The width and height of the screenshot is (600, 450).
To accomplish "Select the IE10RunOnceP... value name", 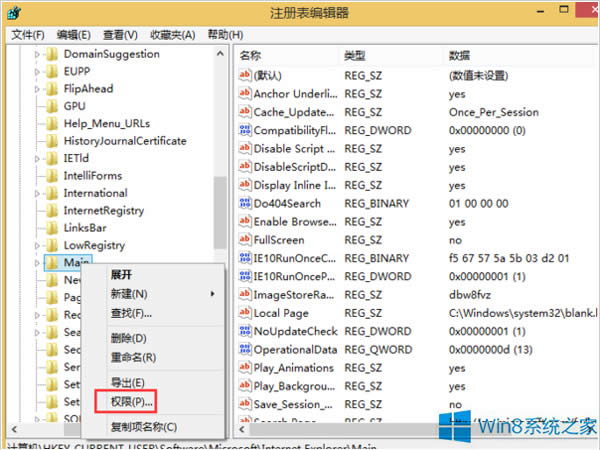I will coord(294,276).
